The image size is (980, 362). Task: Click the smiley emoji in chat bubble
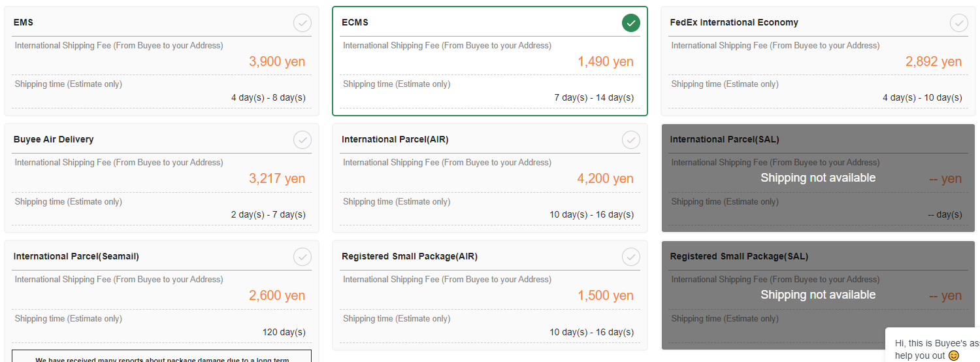coord(954,355)
